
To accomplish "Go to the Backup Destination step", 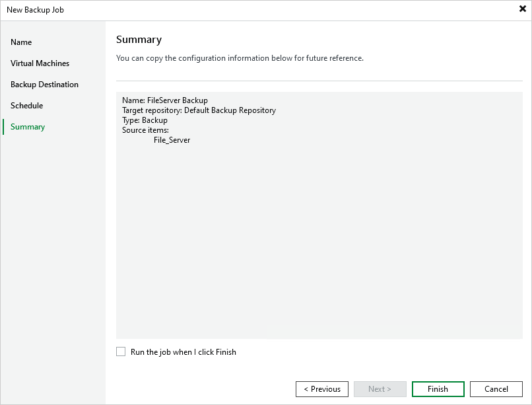I will pos(44,84).
